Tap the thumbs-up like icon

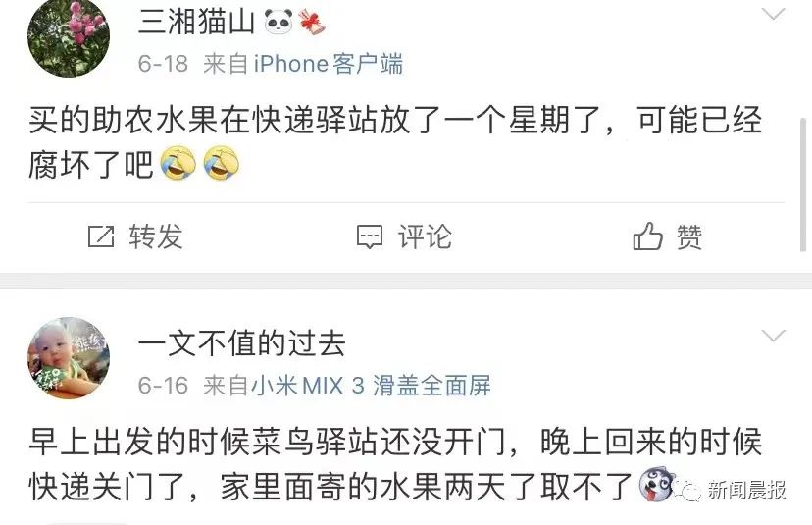[x=647, y=236]
